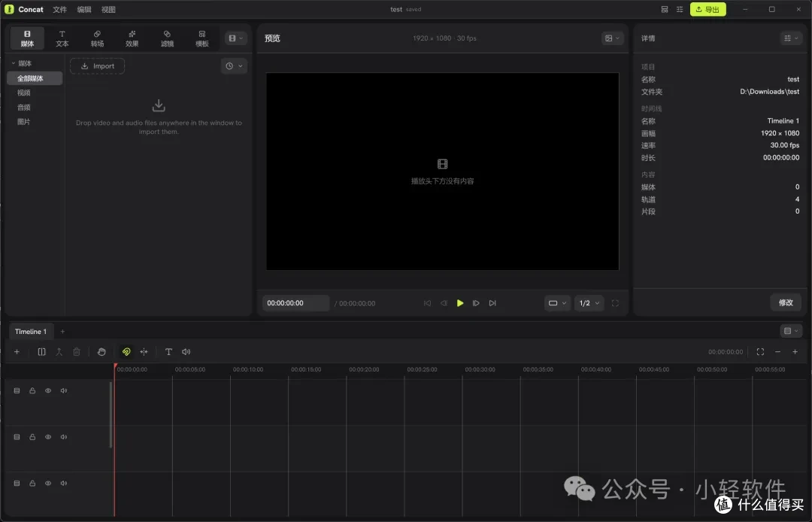Click the current timecode field in preview
This screenshot has height=522, width=812.
(x=295, y=303)
